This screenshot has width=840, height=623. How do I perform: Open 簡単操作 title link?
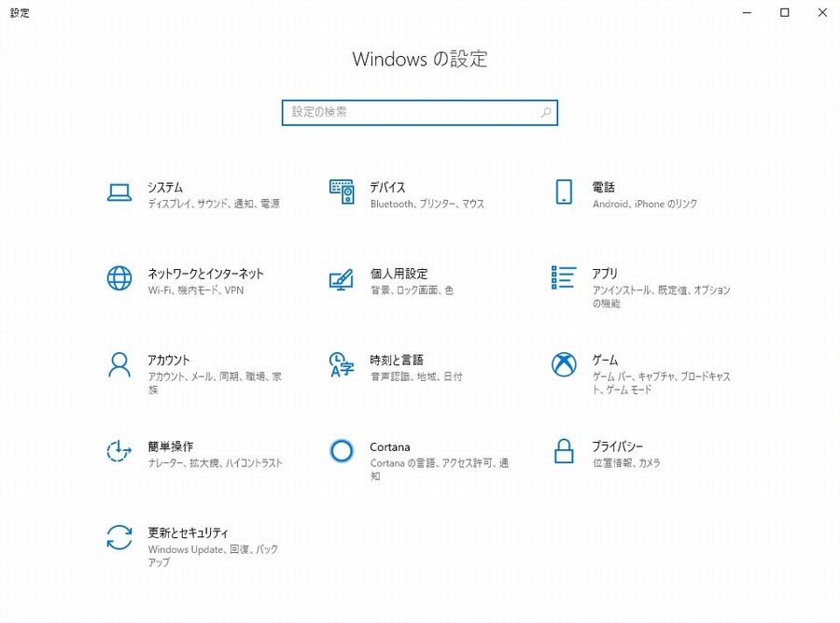171,446
